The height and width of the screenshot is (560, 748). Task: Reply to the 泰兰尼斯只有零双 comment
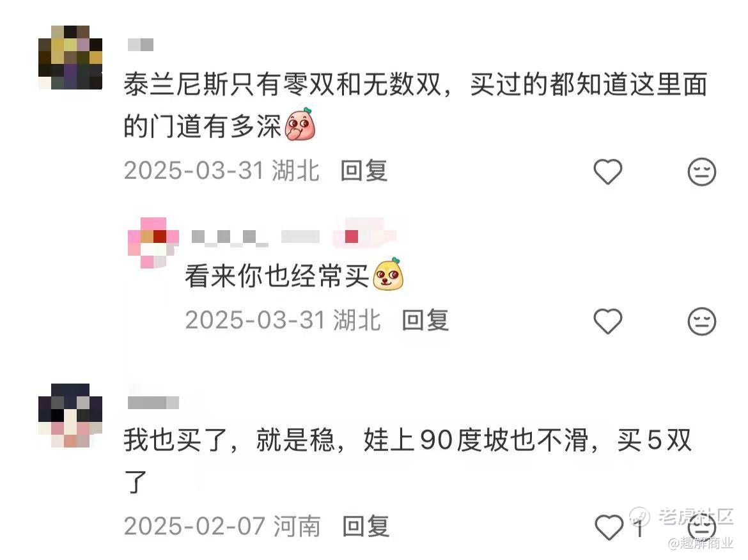(364, 171)
